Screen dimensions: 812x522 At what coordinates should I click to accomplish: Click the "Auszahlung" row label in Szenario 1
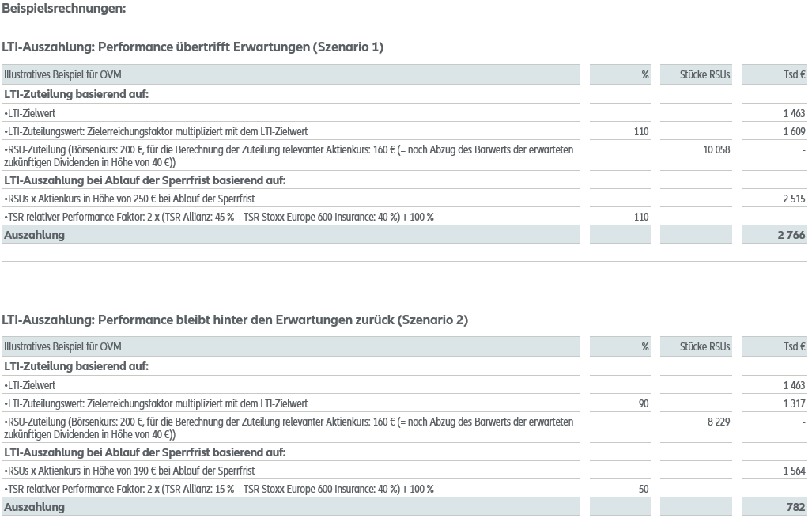point(35,235)
